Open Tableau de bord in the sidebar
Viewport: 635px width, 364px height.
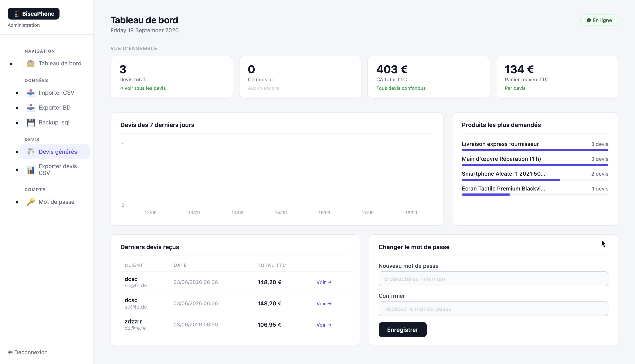point(55,63)
